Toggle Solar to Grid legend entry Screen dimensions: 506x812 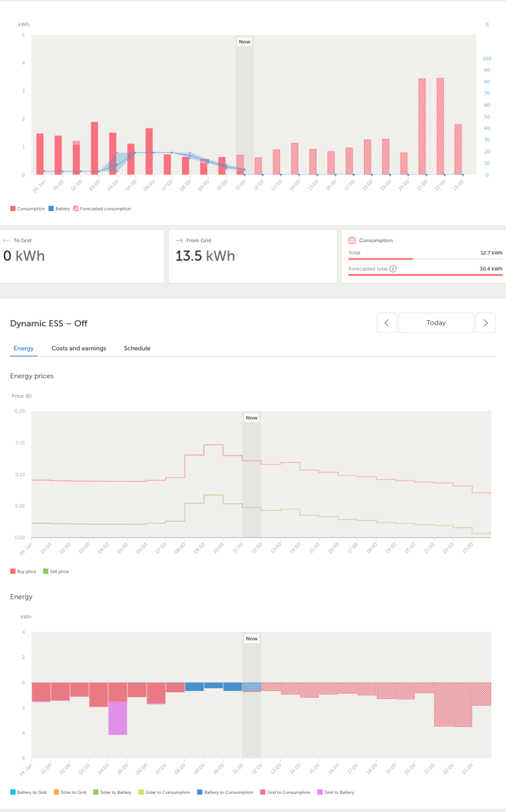[x=73, y=792]
